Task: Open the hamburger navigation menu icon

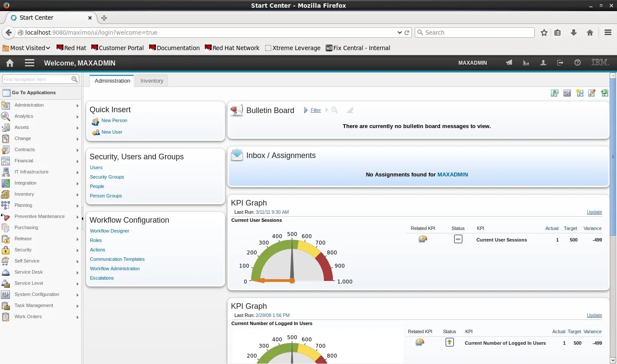Action: pos(30,63)
